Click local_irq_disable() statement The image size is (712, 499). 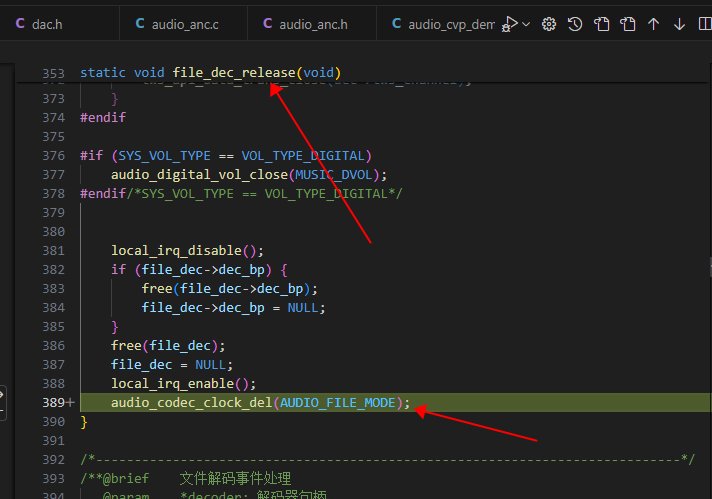[x=187, y=251]
